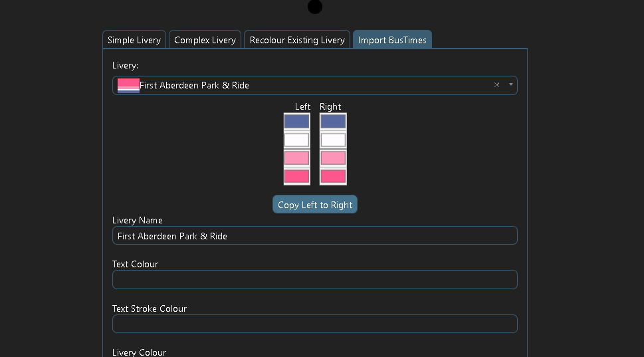Clear the selected livery with the X
This screenshot has height=357, width=644.
tap(496, 84)
